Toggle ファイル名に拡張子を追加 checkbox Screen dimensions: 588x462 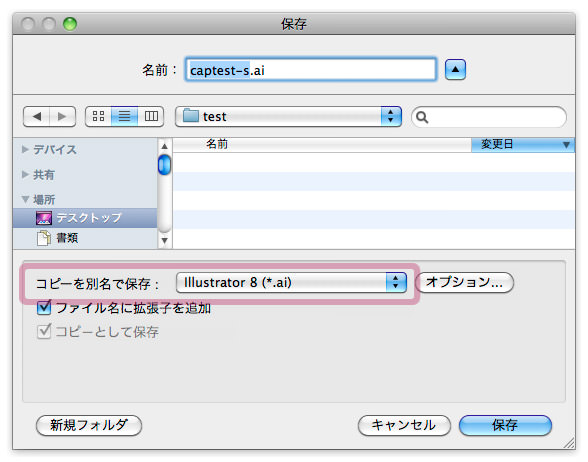click(x=44, y=308)
